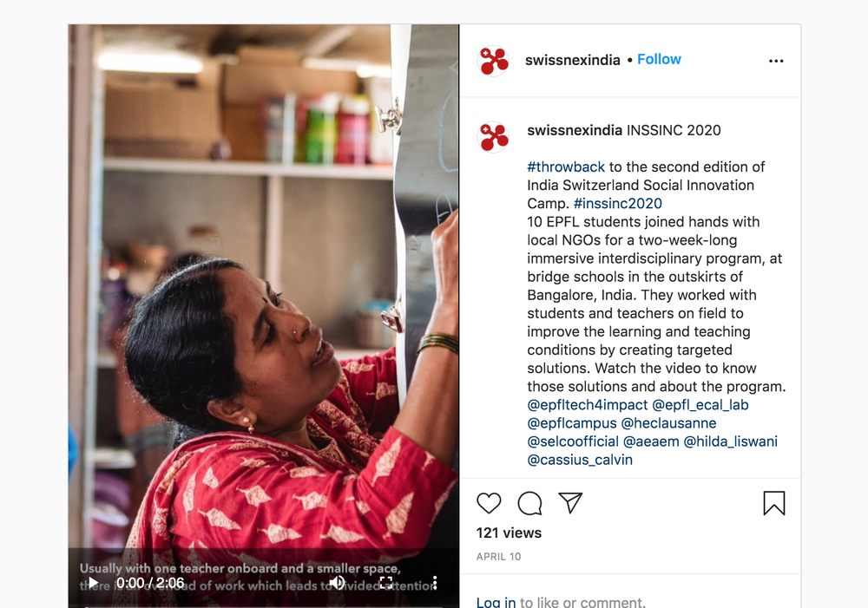This screenshot has height=608, width=868.
Task: Share the post via paper plane icon
Action: [x=570, y=503]
